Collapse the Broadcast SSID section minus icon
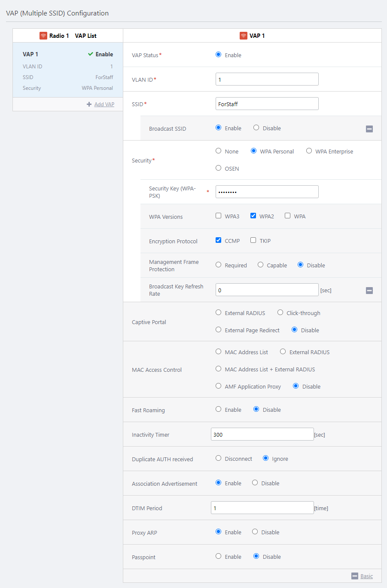The width and height of the screenshot is (387, 588). [x=369, y=129]
